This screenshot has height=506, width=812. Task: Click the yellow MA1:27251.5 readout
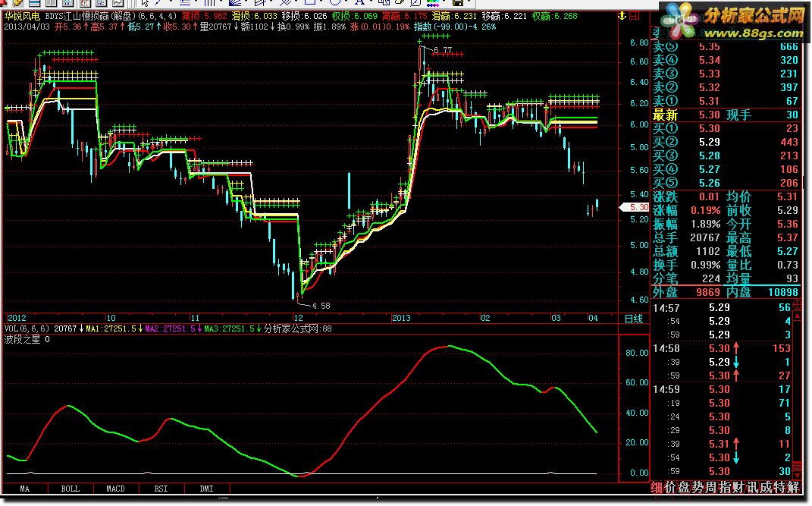111,328
